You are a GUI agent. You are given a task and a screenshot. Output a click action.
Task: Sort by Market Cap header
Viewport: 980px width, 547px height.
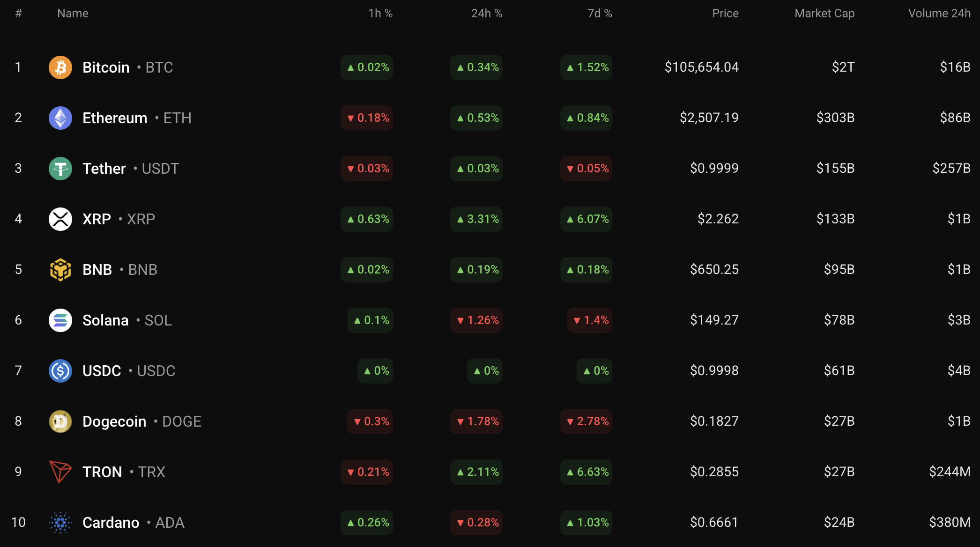[x=824, y=13]
